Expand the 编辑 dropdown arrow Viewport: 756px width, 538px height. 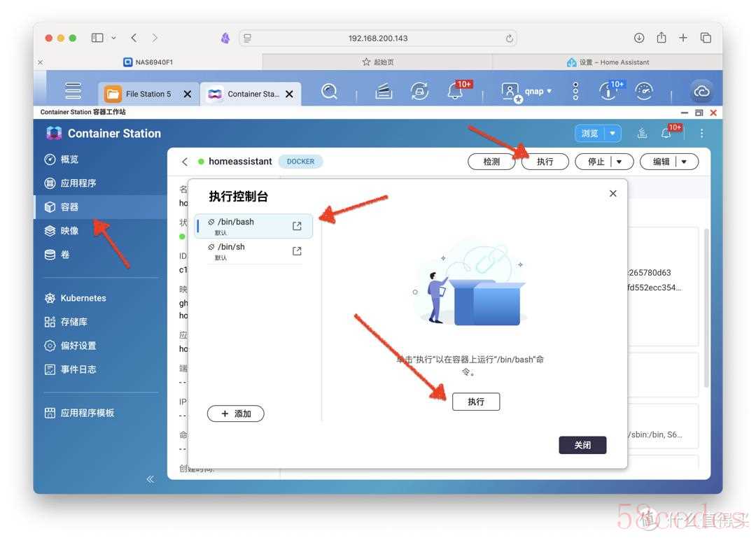pos(684,162)
